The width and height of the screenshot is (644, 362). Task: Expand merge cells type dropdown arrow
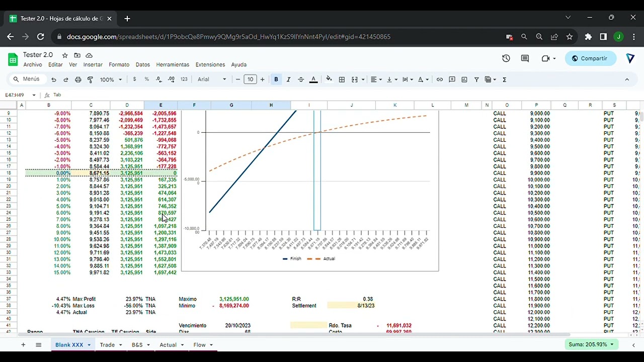click(362, 79)
